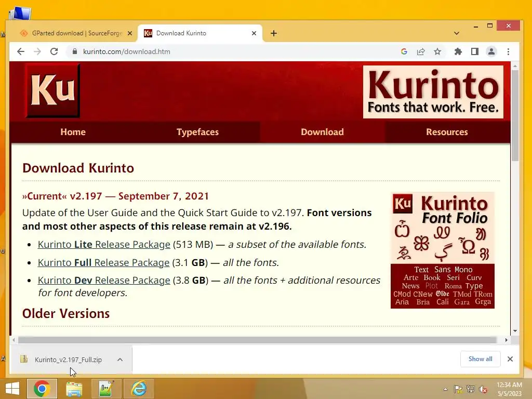The width and height of the screenshot is (532, 399).
Task: Toggle the Chrome side panel icon
Action: coord(475,51)
